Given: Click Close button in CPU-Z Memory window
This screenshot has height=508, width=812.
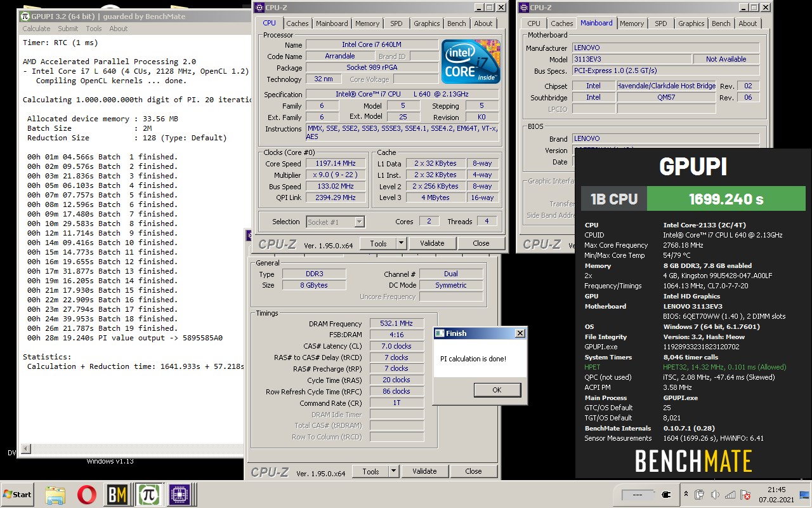Looking at the screenshot, I should (x=473, y=471).
